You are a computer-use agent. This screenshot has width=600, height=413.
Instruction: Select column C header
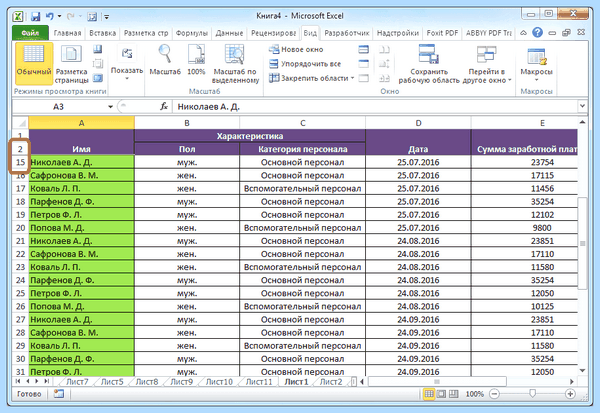302,123
